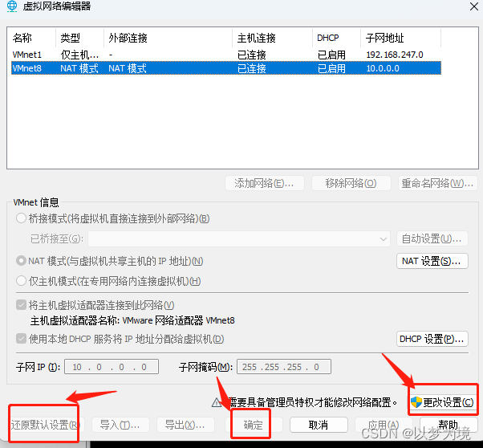Click the 主机连接 column header

tap(256, 38)
